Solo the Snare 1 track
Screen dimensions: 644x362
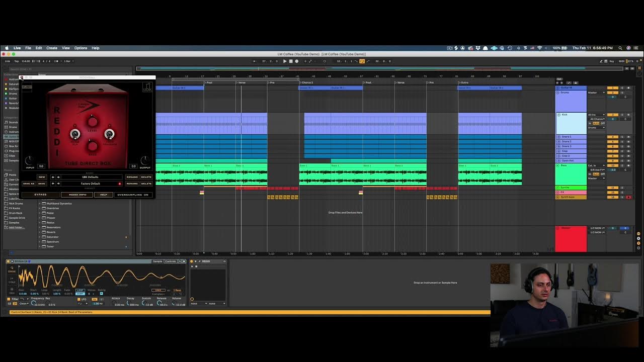click(621, 137)
